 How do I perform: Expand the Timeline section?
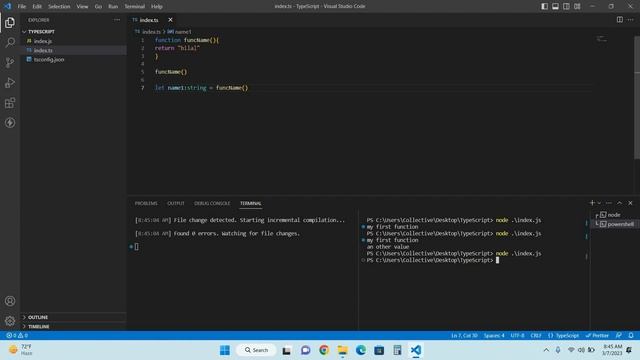pos(73,327)
